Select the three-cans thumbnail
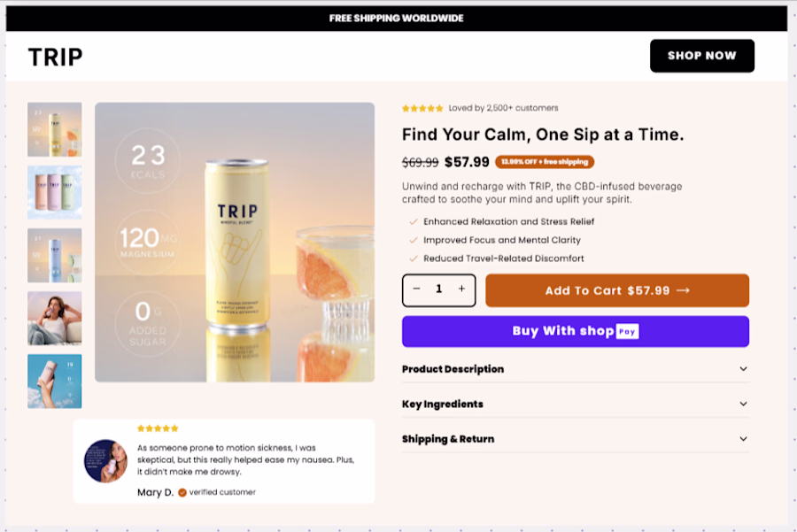Screen dimensions: 797x532 pos(55,192)
